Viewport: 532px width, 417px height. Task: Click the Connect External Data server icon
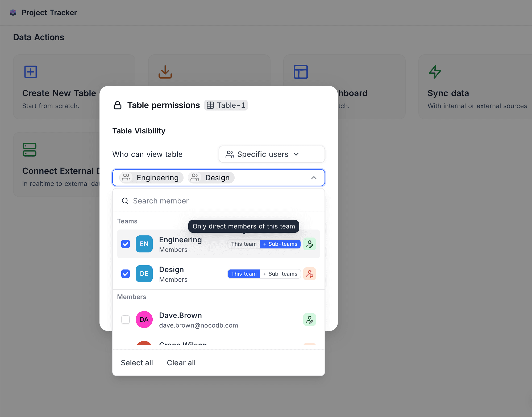[x=30, y=150]
